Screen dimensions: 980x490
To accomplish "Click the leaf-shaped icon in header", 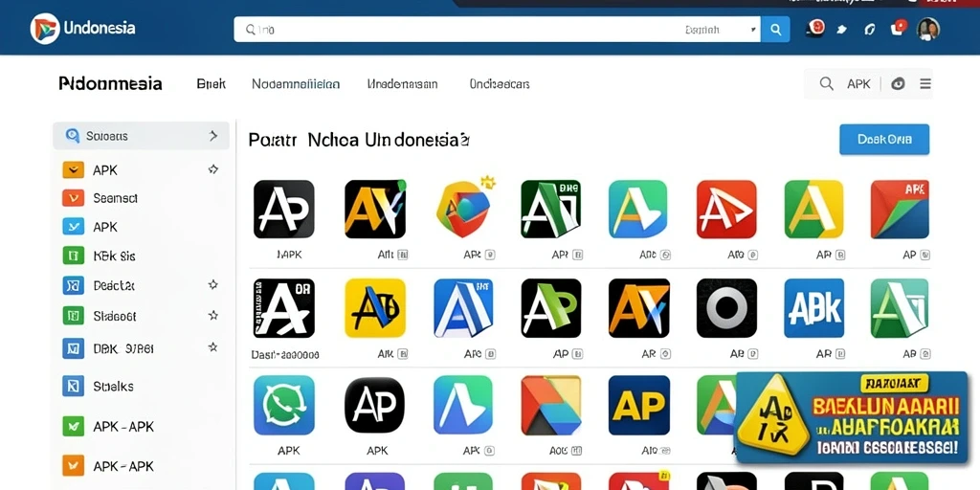I will [869, 30].
